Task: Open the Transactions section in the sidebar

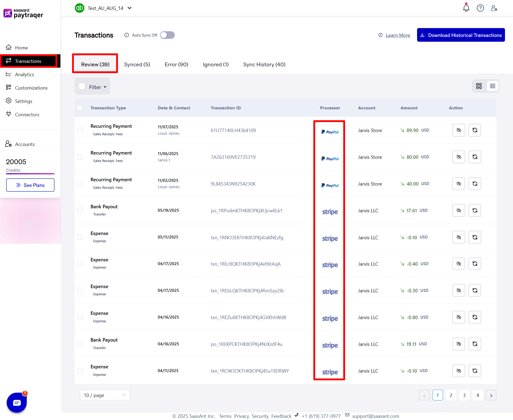Action: pos(28,61)
